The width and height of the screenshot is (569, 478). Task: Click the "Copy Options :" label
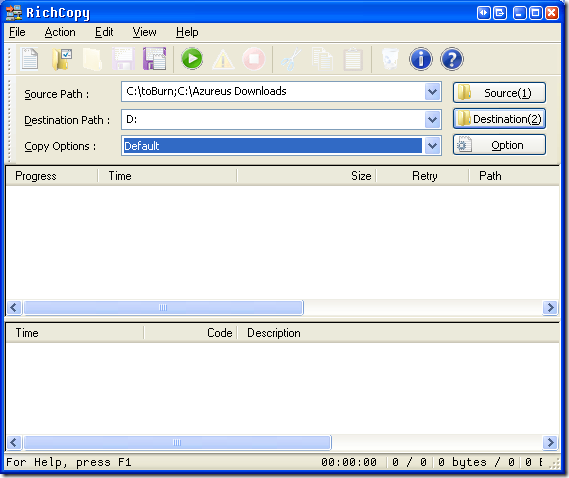click(60, 147)
